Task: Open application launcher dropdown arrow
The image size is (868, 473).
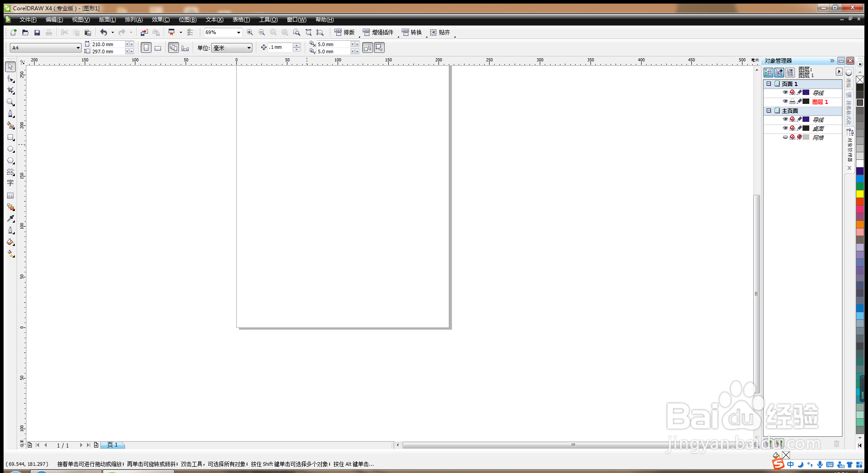Action: click(181, 32)
